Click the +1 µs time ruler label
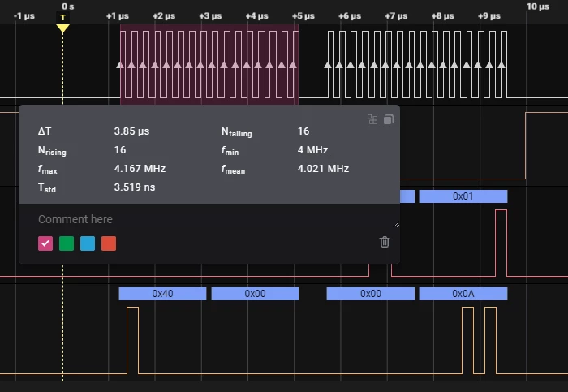 coord(118,16)
